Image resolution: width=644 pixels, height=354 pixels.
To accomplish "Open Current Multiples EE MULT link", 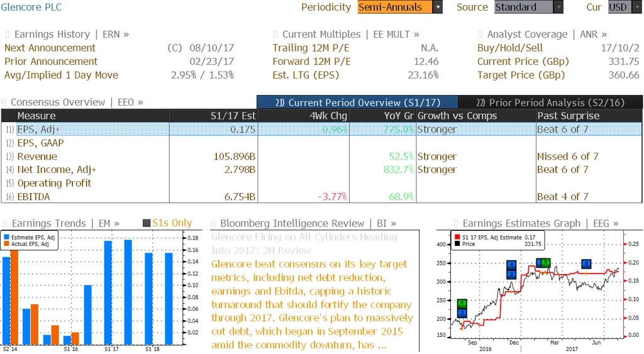I will [351, 34].
